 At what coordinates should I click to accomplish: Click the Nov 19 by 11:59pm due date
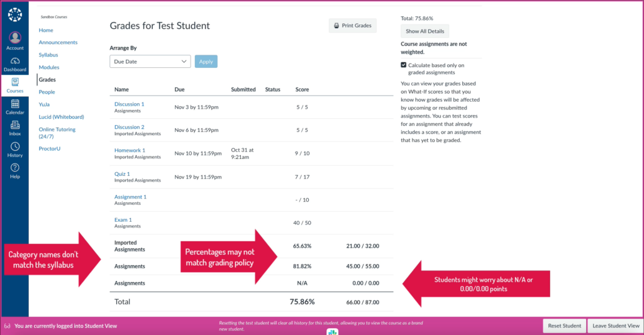click(x=198, y=177)
